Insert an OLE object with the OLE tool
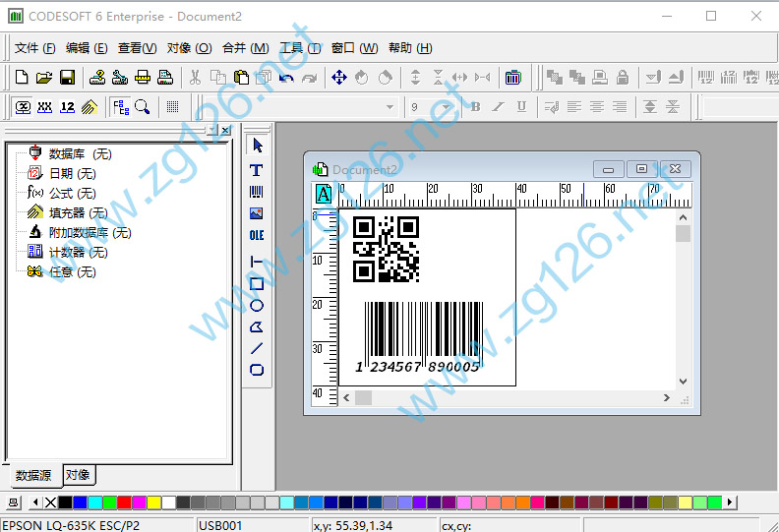The height and width of the screenshot is (532, 779). point(257,235)
